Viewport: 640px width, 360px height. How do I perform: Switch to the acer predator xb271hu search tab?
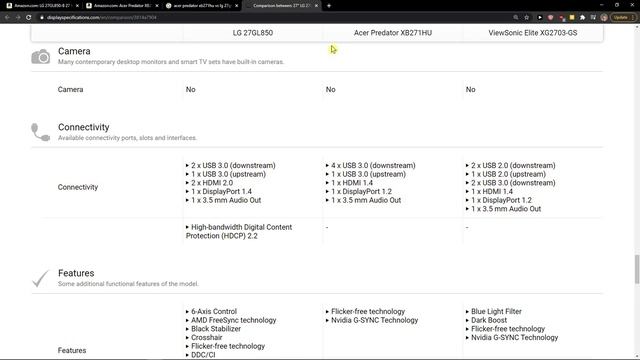click(x=202, y=6)
